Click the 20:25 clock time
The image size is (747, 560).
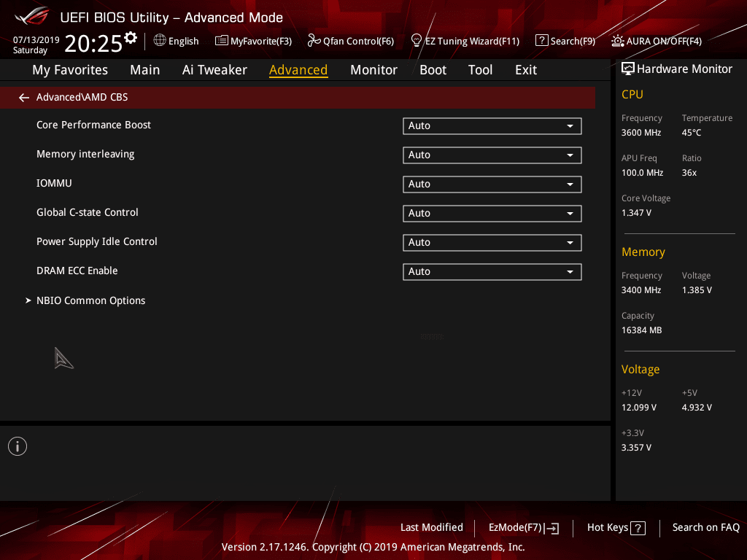(x=93, y=44)
